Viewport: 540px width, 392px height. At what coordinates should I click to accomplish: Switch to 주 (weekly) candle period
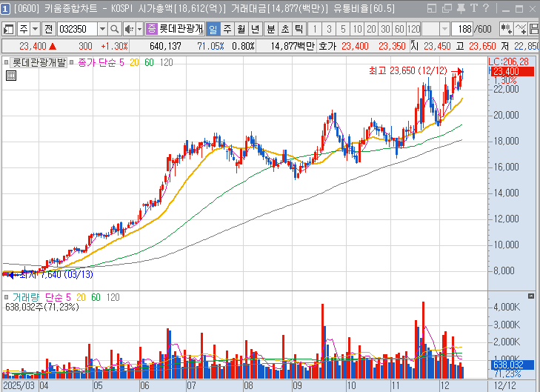pos(227,29)
